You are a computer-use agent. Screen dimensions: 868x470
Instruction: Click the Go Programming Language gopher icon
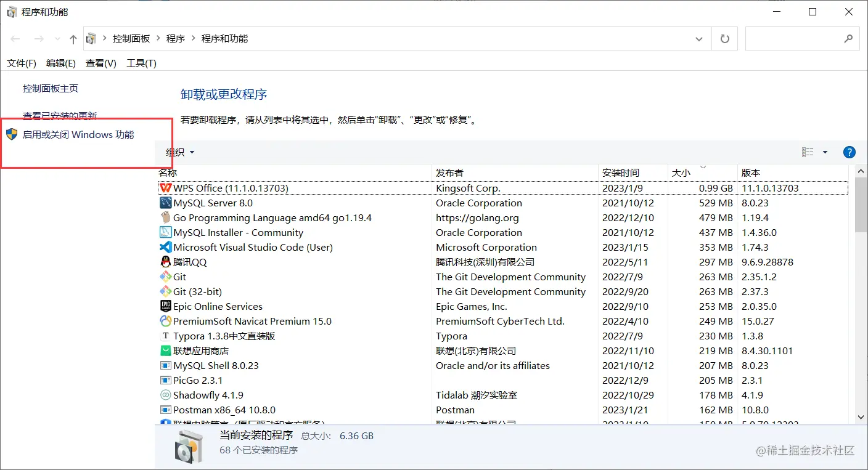tap(165, 217)
